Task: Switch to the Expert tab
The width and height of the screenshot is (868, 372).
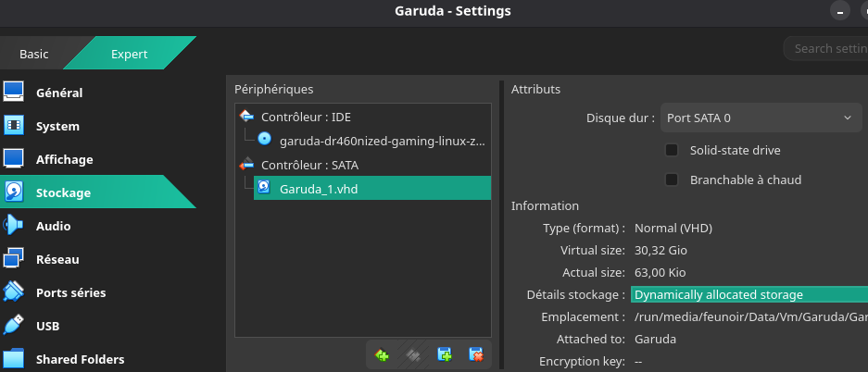Action: 130,54
